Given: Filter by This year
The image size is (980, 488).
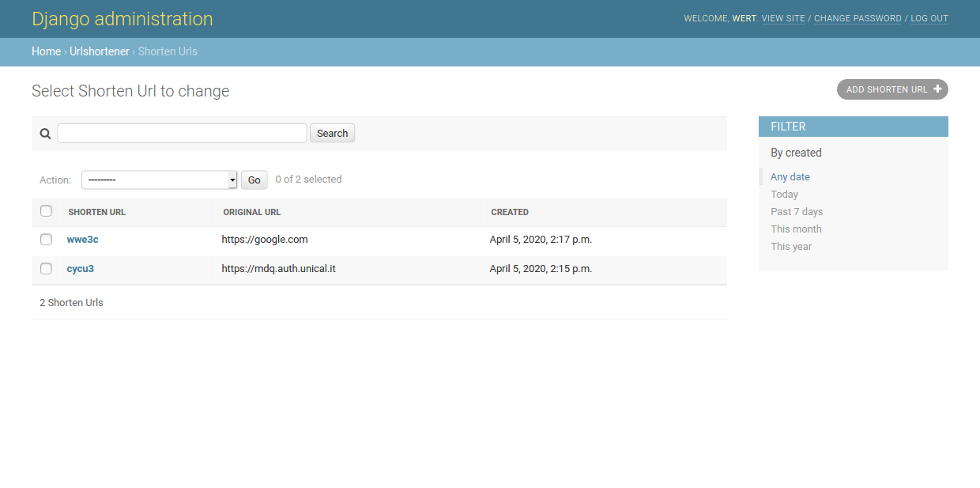Looking at the screenshot, I should [791, 247].
